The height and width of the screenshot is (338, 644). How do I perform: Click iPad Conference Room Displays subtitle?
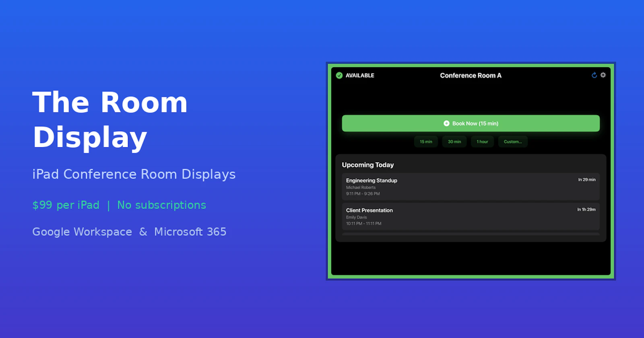[134, 174]
